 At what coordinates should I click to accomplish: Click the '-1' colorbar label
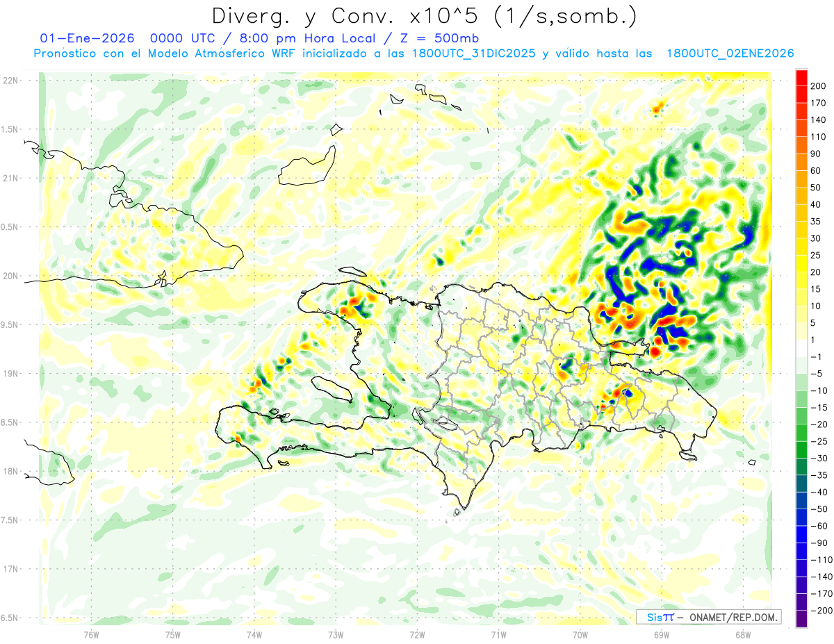click(x=816, y=357)
